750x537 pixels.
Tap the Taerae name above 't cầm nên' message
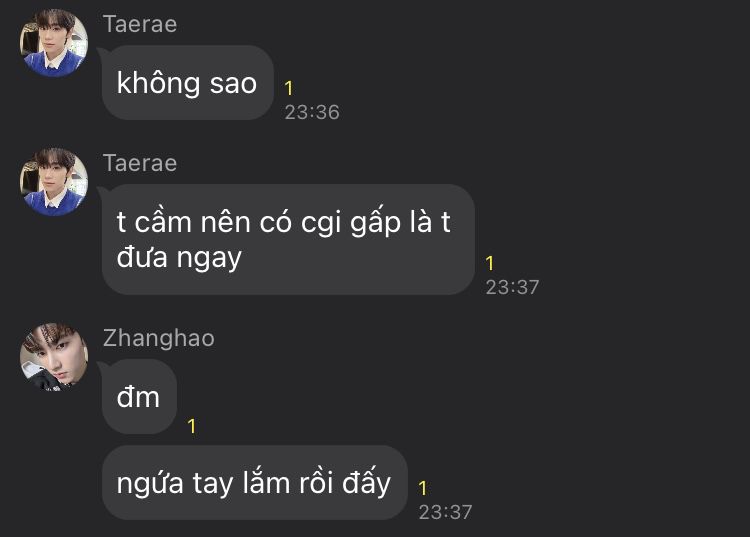coord(140,163)
